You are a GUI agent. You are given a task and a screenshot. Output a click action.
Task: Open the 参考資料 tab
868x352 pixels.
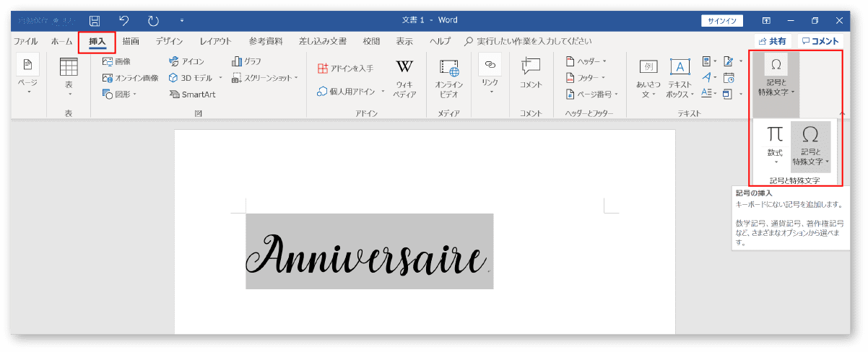click(265, 41)
